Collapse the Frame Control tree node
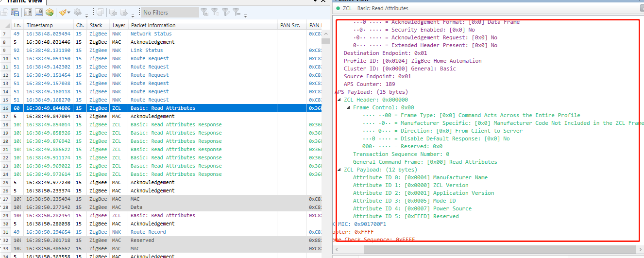The height and width of the screenshot is (258, 644). click(x=349, y=107)
